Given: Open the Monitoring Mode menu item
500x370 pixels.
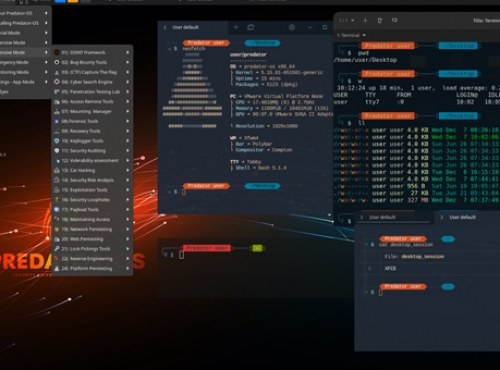Looking at the screenshot, I should pos(25,72).
